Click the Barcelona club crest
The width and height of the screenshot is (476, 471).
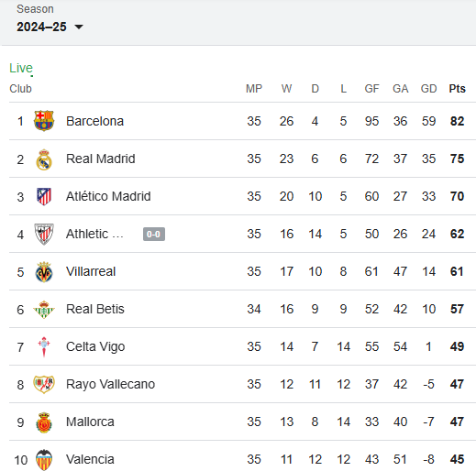(44, 121)
